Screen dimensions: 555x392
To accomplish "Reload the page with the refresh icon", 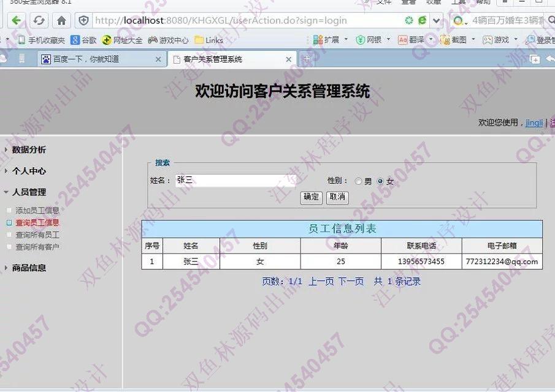I will point(39,20).
